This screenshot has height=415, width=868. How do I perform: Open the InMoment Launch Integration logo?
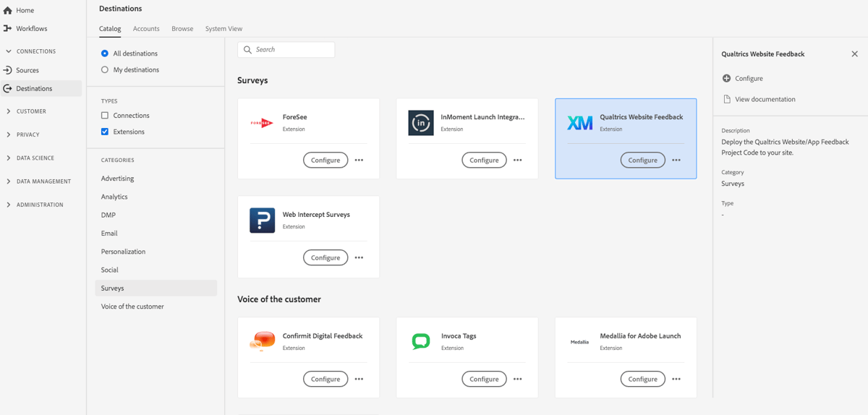pos(421,123)
